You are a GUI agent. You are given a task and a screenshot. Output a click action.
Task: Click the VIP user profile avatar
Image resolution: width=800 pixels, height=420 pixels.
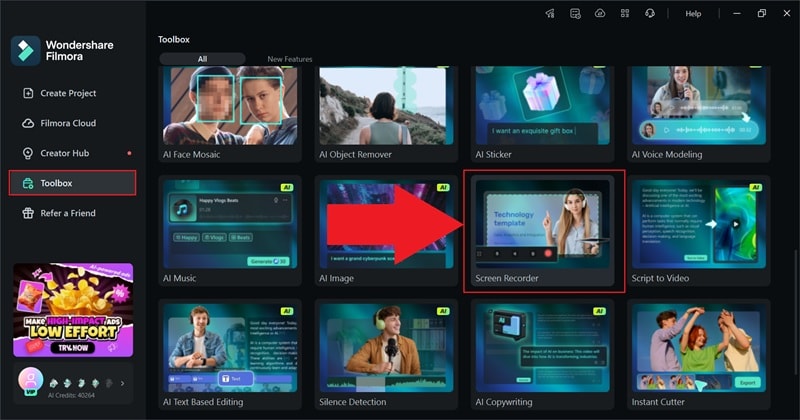pos(31,381)
